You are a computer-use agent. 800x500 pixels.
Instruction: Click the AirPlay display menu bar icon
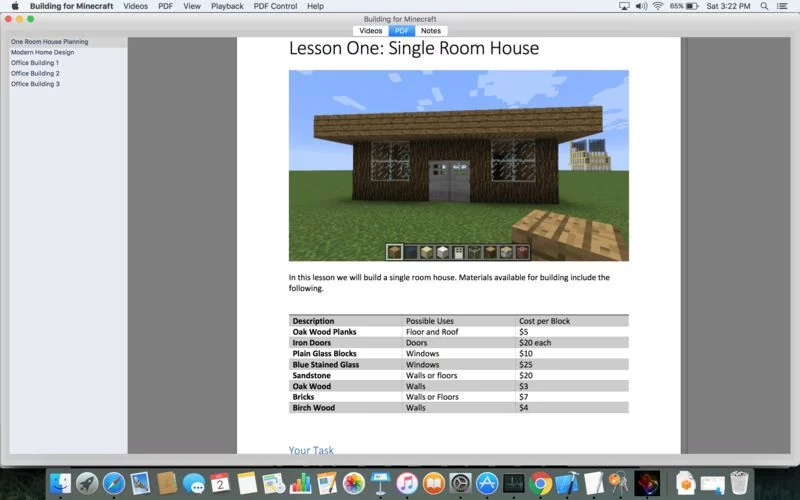pos(624,6)
